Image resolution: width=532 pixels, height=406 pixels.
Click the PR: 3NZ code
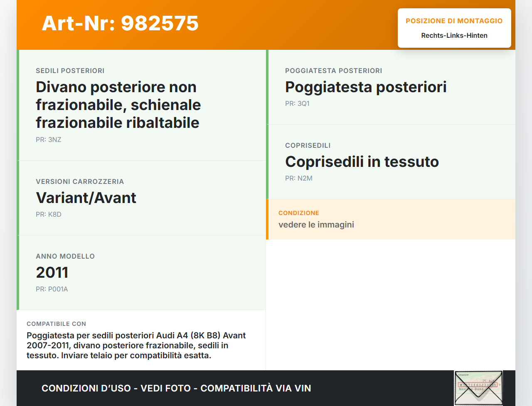[49, 139]
